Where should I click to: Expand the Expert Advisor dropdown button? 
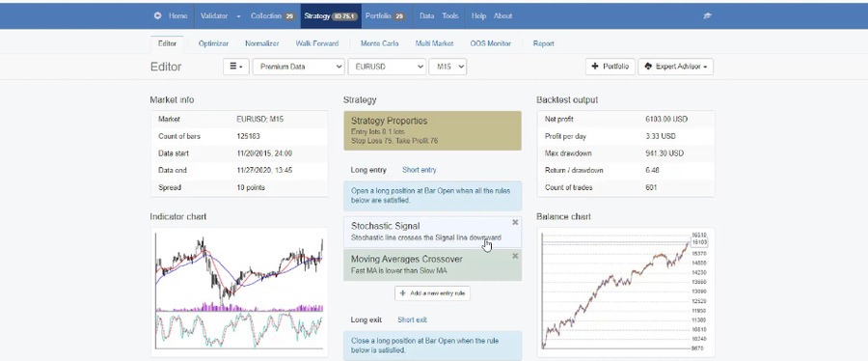(675, 67)
